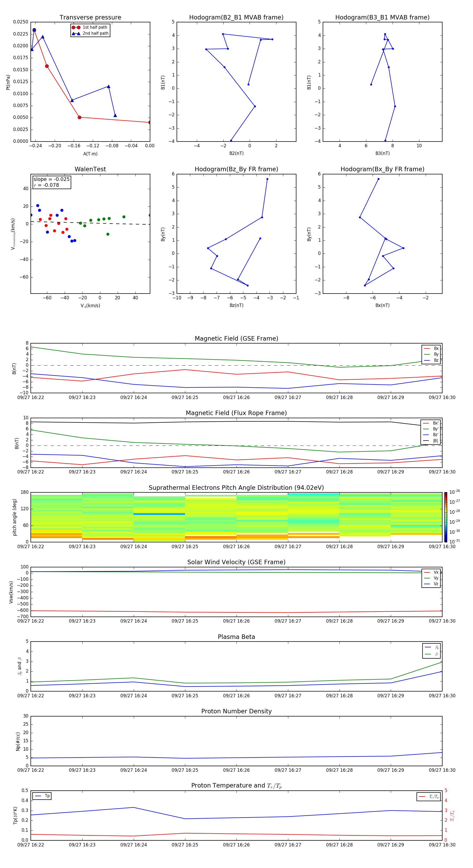Screen dimensions: 473x868
Task: Click the Magnetic Field (GSE Frame) title
Action: coord(236,339)
